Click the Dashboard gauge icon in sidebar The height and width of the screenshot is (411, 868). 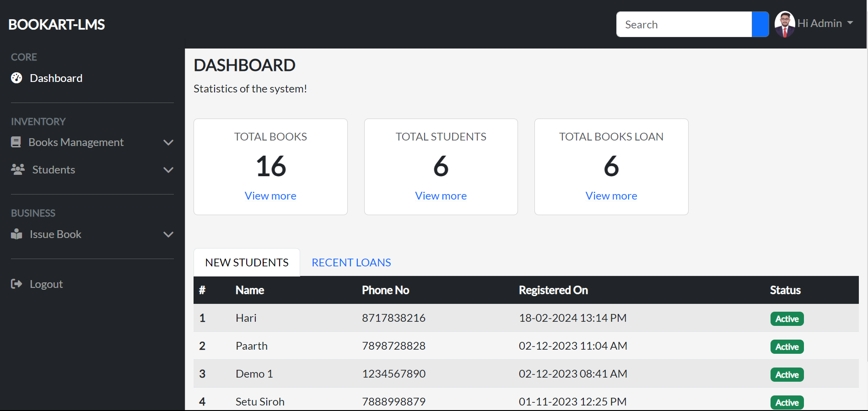[16, 78]
